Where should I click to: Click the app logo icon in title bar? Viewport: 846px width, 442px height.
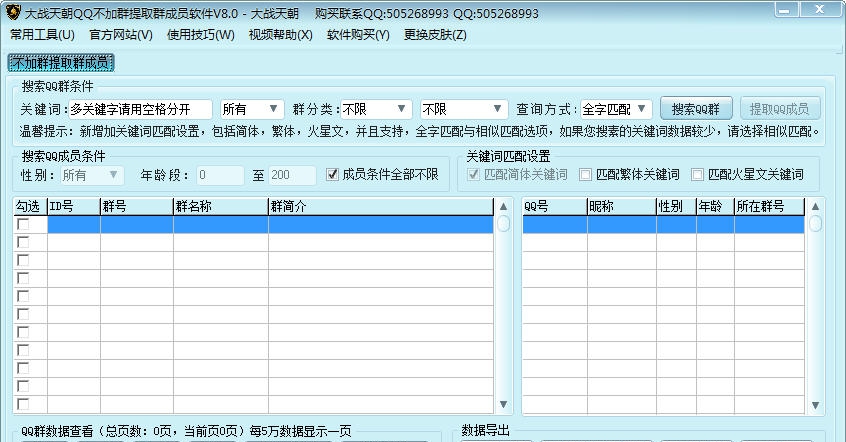click(x=13, y=12)
